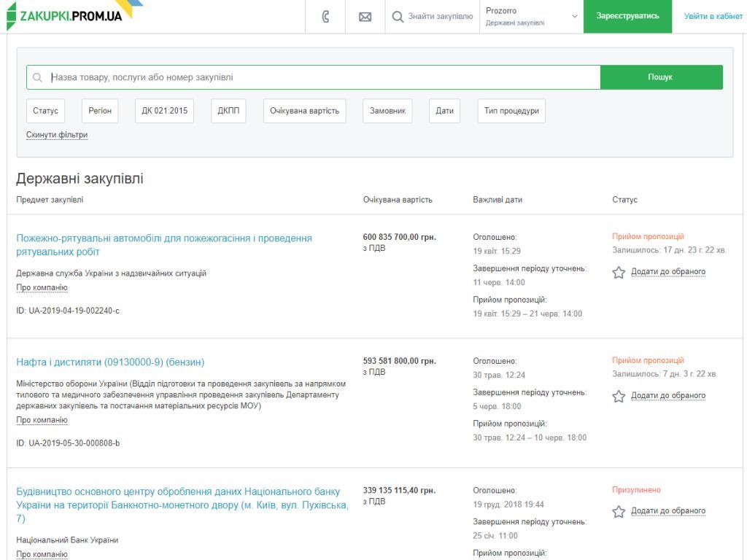This screenshot has height=560, width=747.
Task: Click the 339 135 115,40 грн. value
Action: click(399, 491)
